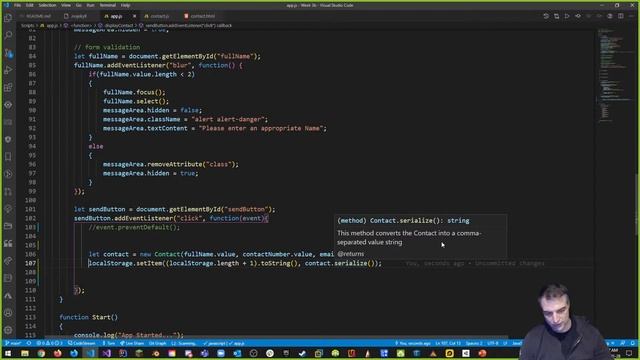Open File Explorer from the taskbar

pos(25,353)
